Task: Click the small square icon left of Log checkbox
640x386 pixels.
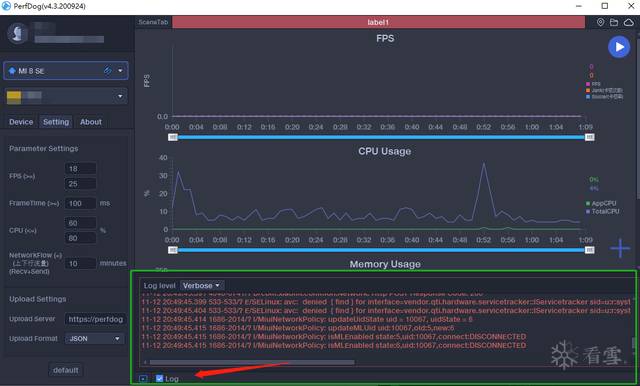Action: (143, 379)
